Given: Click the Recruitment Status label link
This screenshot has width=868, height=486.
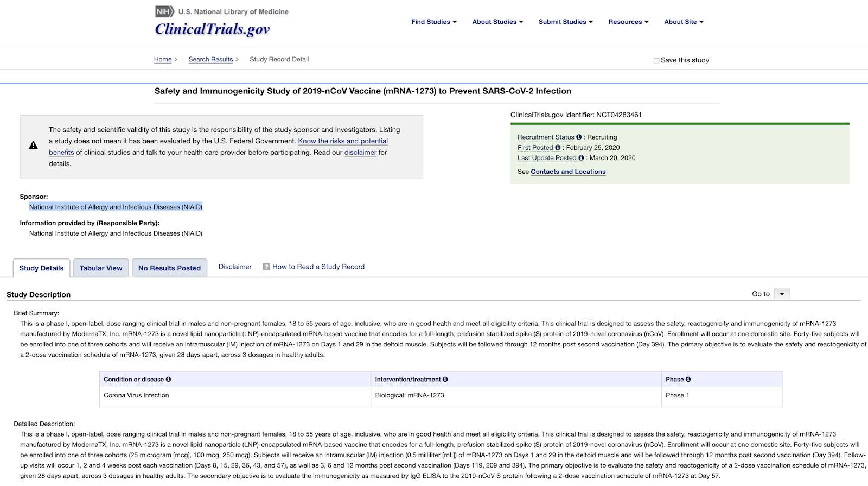Looking at the screenshot, I should point(546,137).
